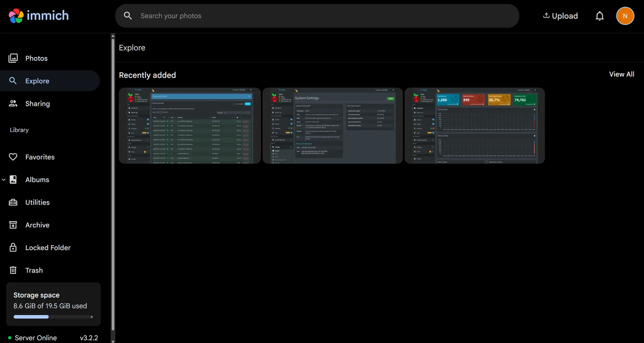Viewport: 644px width, 343px height.
Task: Click the Trash bin icon
Action: click(13, 270)
